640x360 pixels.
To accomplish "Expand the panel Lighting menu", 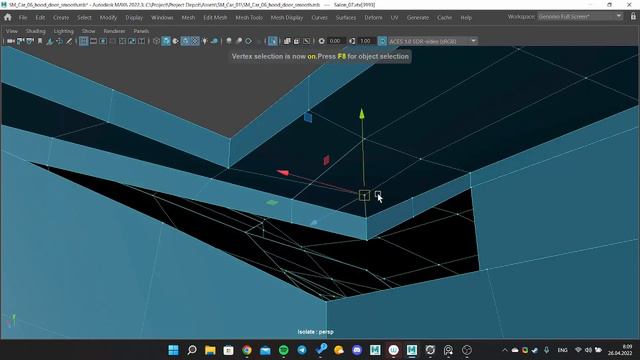I will point(64,31).
